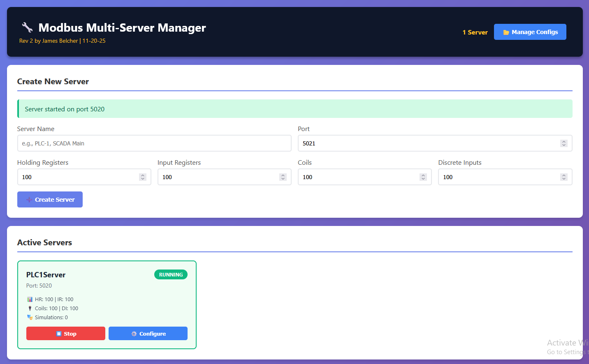The width and height of the screenshot is (589, 364).
Task: Increase Discrete Inputs with the up arrow
Action: pos(564,175)
